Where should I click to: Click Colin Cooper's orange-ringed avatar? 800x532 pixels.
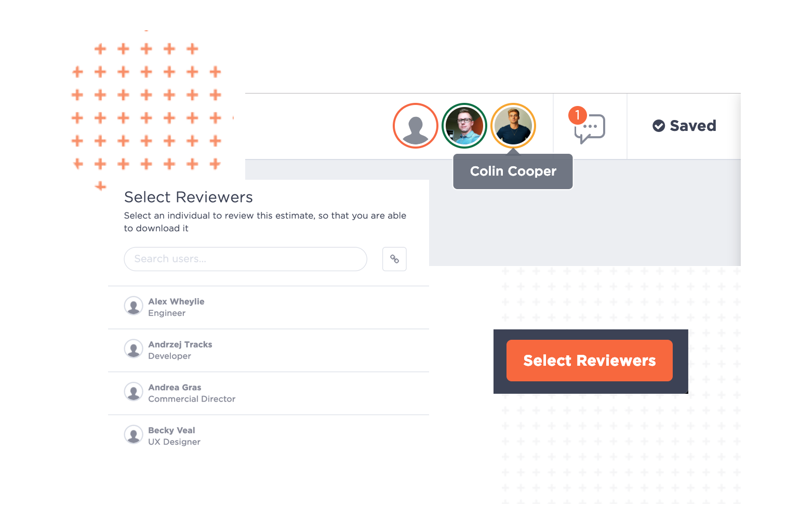click(513, 126)
